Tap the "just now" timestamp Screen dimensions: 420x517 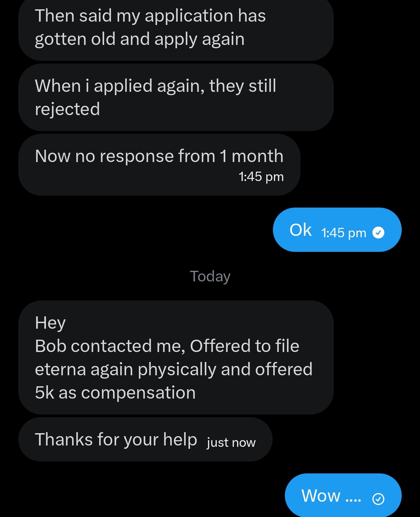[x=231, y=442]
